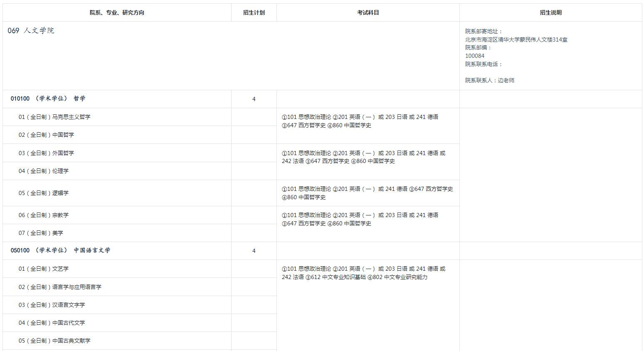Select the 01 马克思主义哲学 research direction
This screenshot has width=644, height=351.
(x=54, y=117)
